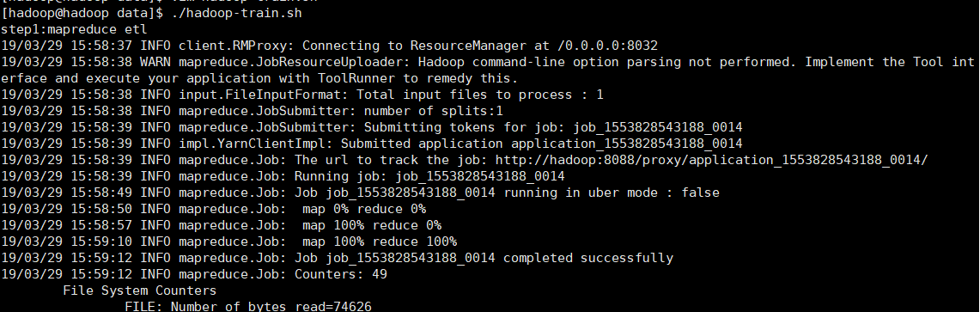Click 'Running job: job_1553828543188_0014' text
The image size is (980, 312).
click(x=429, y=176)
